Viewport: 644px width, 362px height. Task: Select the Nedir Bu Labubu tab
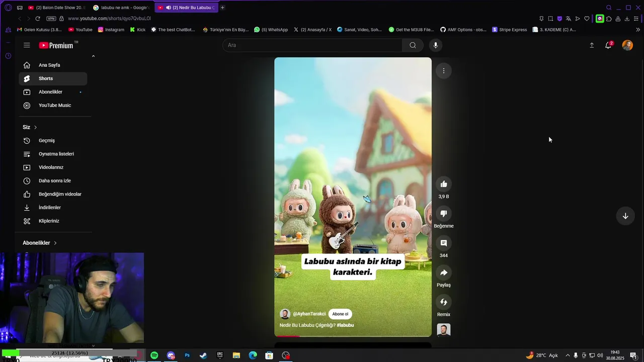(x=186, y=8)
